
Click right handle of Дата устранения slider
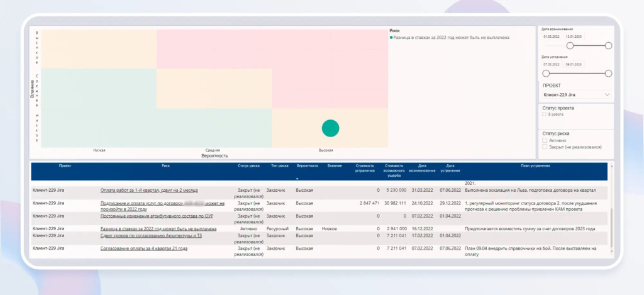pyautogui.click(x=608, y=74)
